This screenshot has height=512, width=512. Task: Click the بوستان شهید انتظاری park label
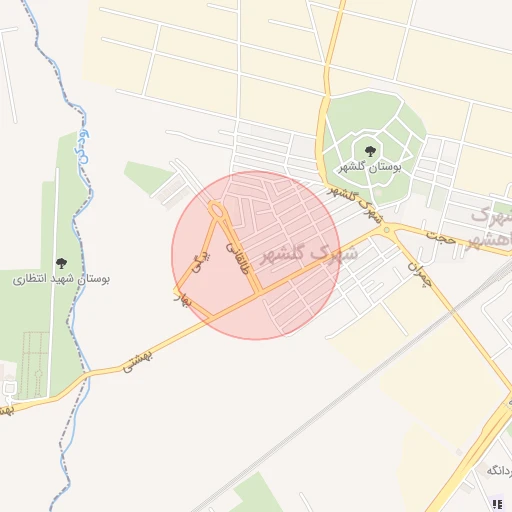[61, 279]
